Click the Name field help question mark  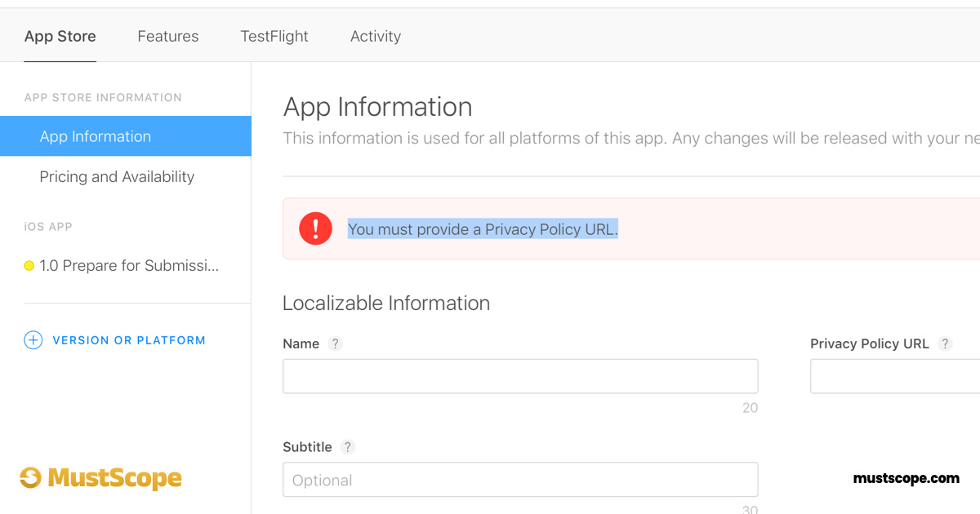[x=335, y=343]
